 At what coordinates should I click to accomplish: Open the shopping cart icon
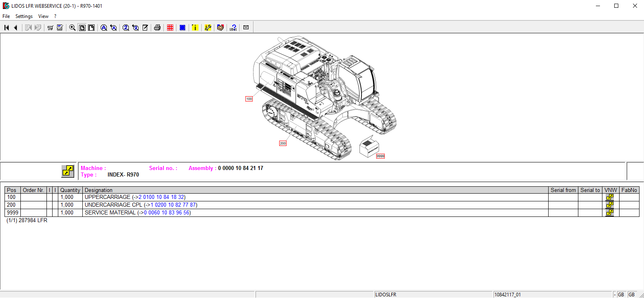click(50, 28)
